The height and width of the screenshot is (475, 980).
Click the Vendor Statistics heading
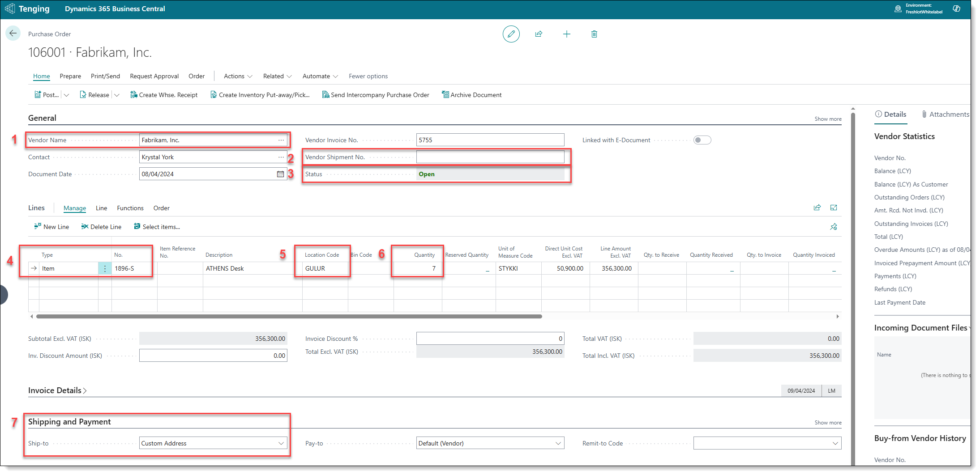[904, 136]
